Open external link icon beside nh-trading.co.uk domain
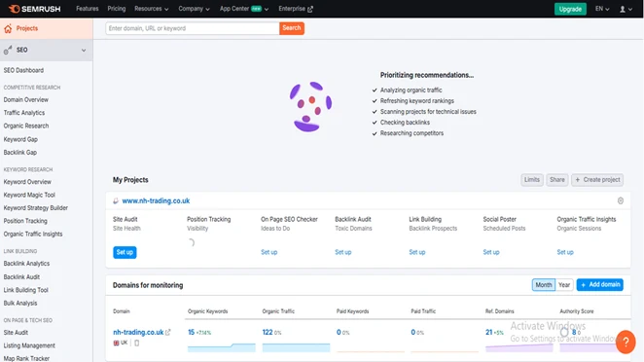 (x=167, y=332)
